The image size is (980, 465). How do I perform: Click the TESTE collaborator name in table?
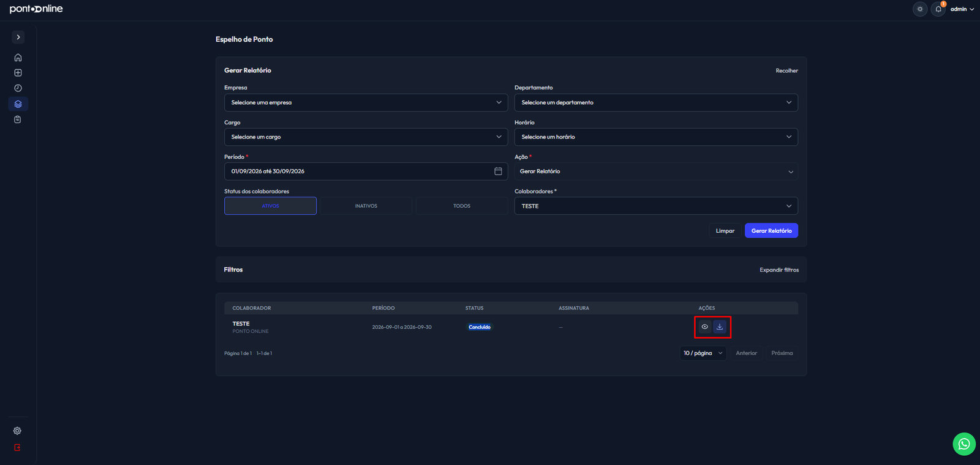coord(241,324)
